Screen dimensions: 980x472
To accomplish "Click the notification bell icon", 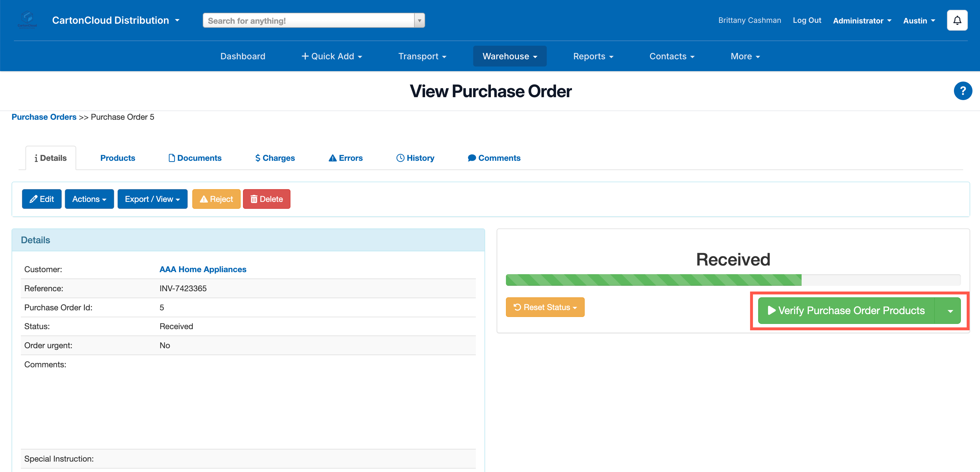I will coord(957,21).
